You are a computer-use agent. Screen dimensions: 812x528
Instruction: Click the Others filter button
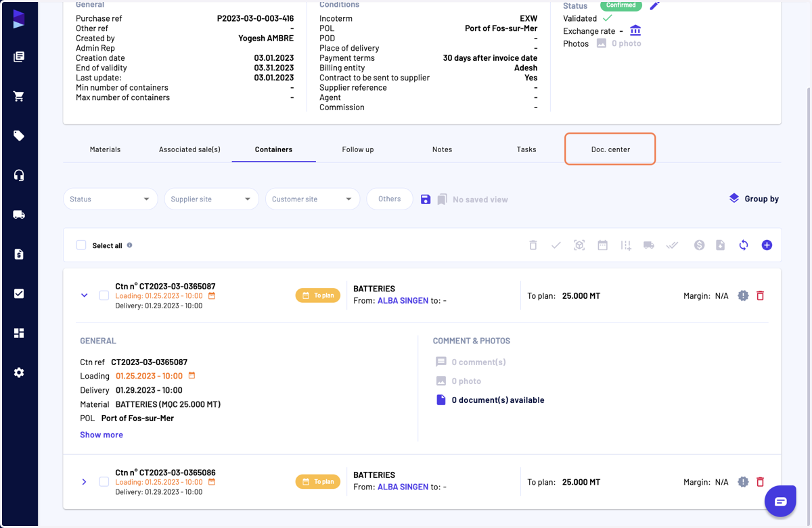point(390,199)
